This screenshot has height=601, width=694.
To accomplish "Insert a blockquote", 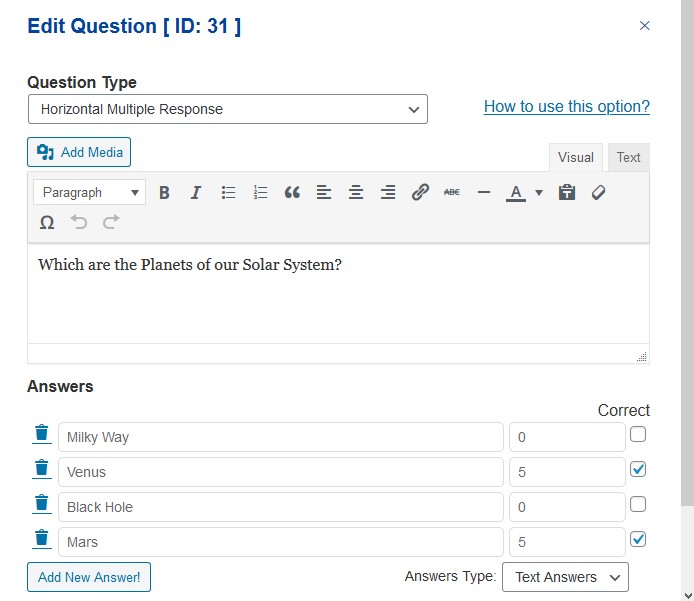I will coord(292,193).
